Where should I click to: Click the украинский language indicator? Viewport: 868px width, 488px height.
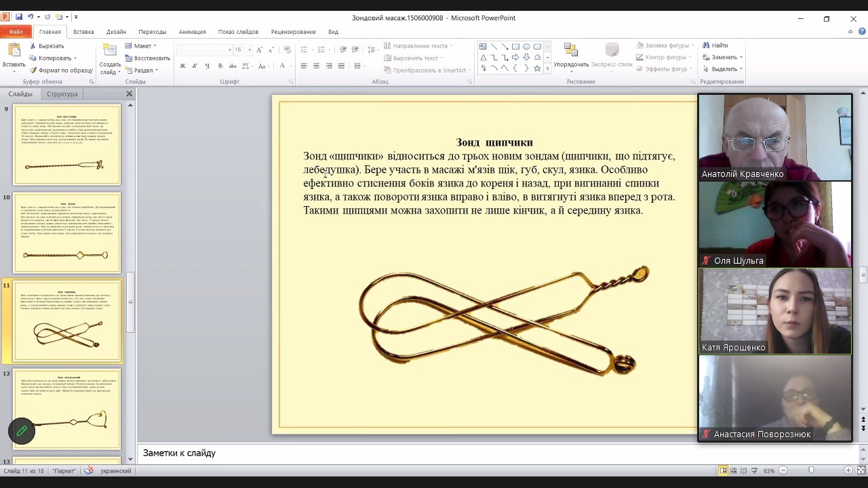116,470
